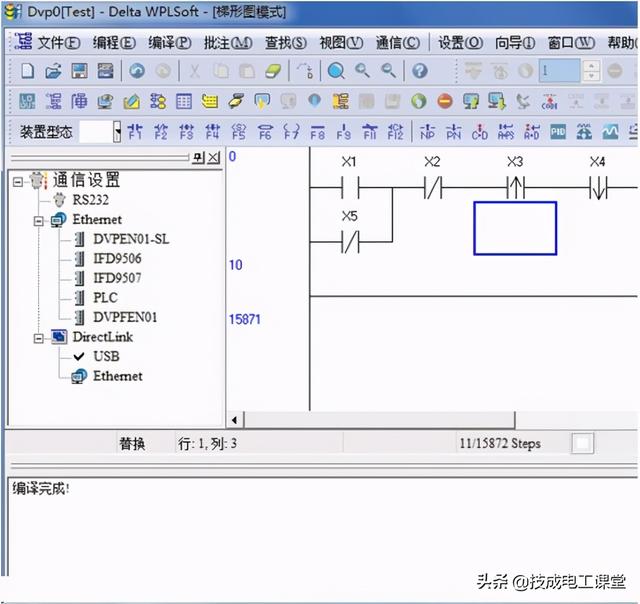640x604 pixels.
Task: Insert normally open contact with F1 icon
Action: click(x=135, y=132)
